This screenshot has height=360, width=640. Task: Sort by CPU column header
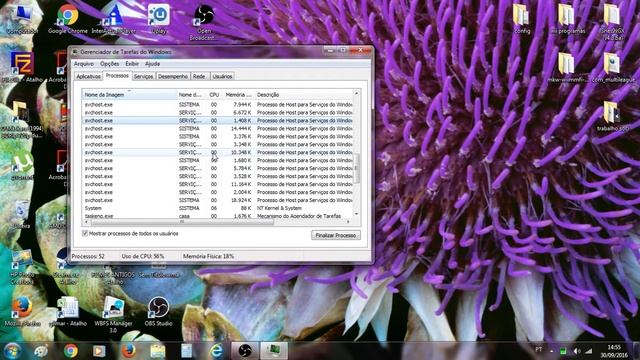(x=214, y=95)
